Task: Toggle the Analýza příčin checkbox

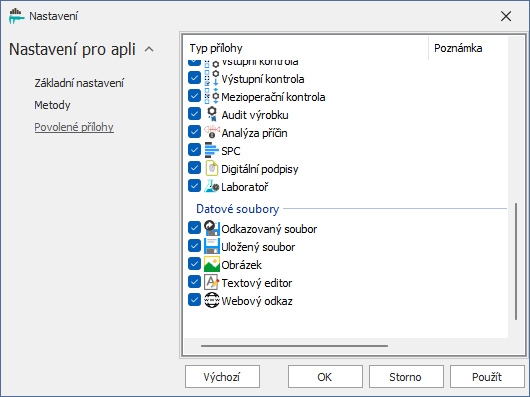Action: [194, 132]
